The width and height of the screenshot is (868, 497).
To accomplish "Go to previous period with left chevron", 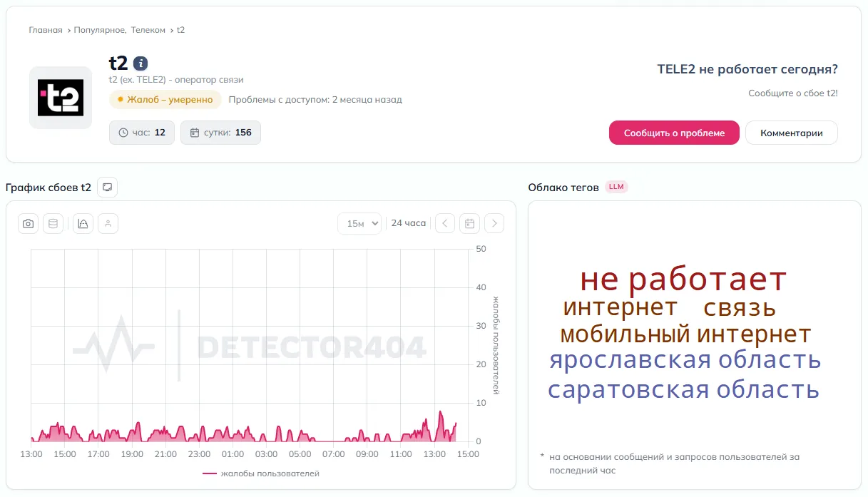I will click(445, 223).
